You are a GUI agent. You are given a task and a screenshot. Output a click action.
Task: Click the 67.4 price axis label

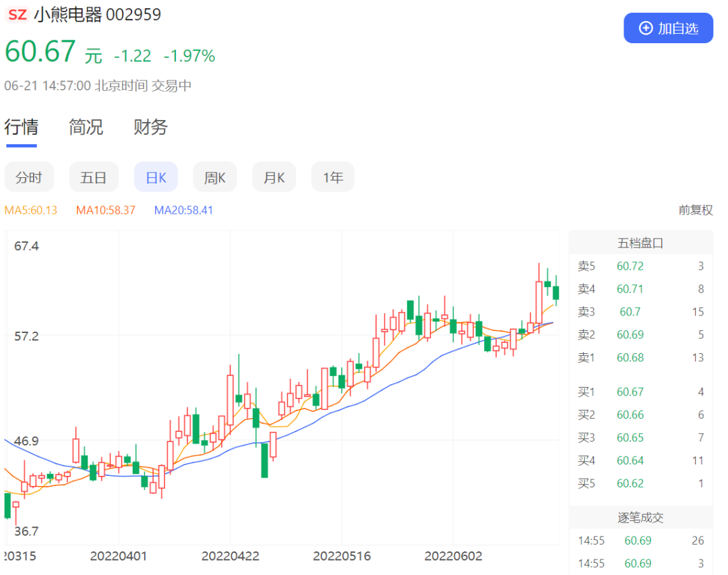pos(26,246)
